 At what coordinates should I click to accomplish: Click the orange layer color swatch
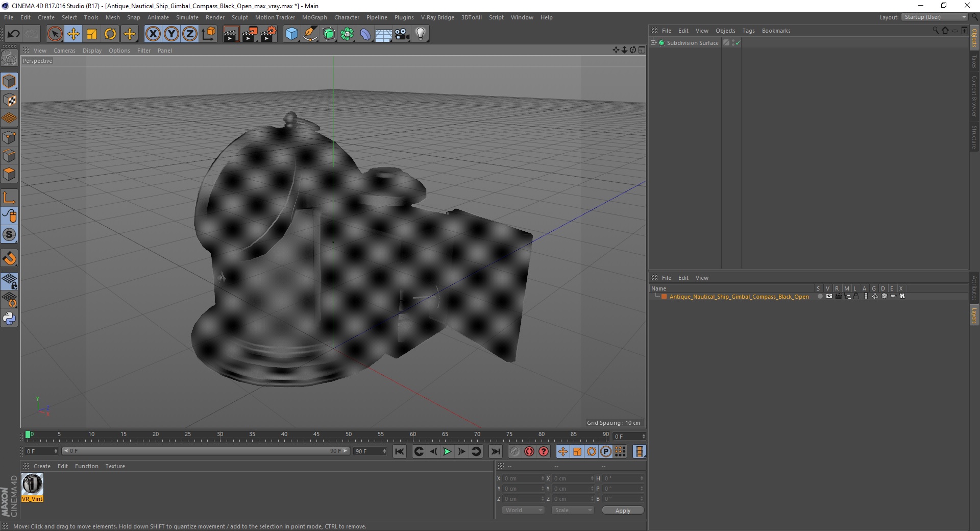[x=664, y=297]
